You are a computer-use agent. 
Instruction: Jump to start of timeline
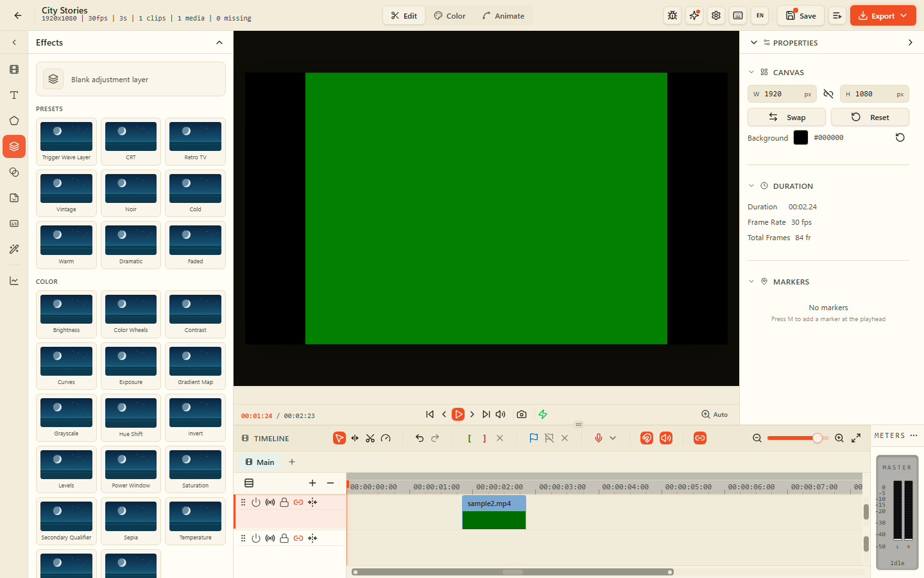click(430, 414)
